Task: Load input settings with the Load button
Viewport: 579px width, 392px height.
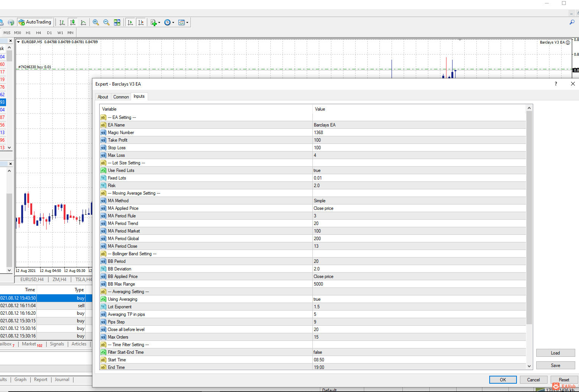Action: [x=556, y=353]
